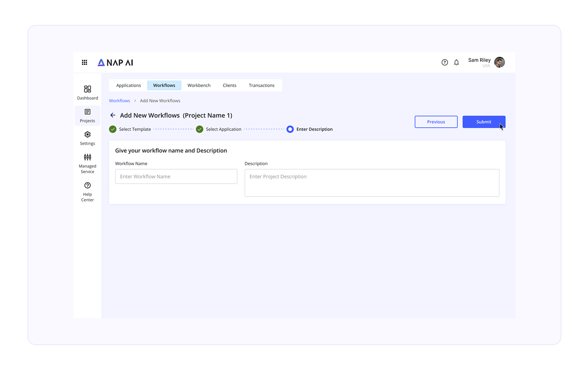Click the Sam Riley user name
The height and width of the screenshot is (370, 588).
479,60
